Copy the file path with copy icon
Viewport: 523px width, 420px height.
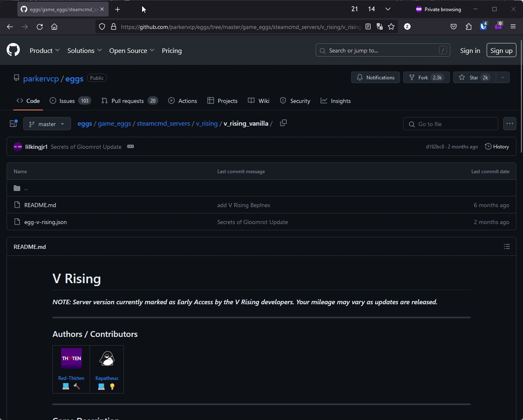(283, 123)
